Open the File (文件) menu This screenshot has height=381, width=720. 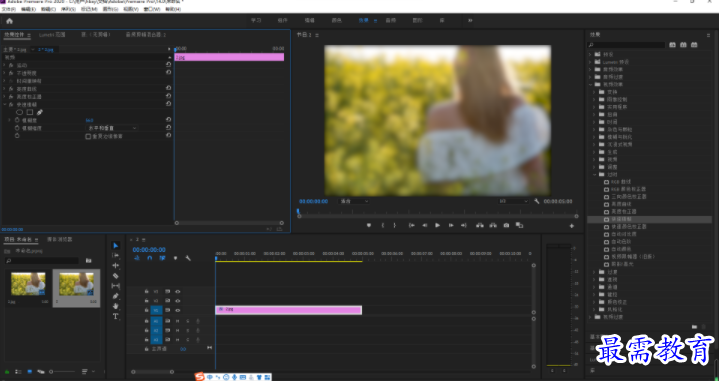(9, 9)
